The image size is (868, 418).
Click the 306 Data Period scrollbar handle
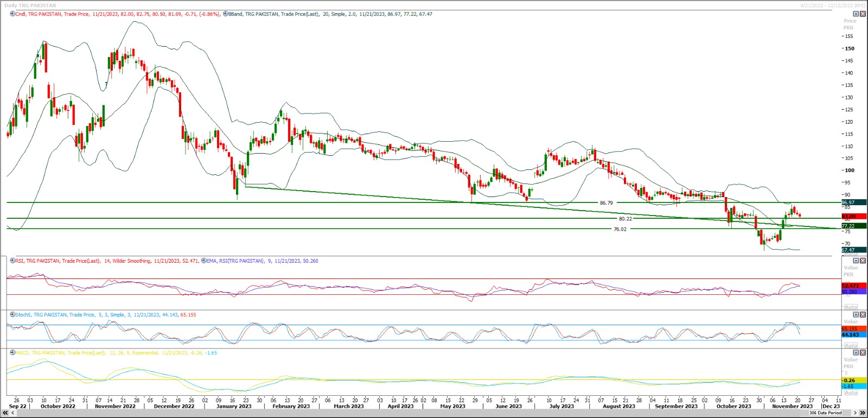tap(825, 413)
